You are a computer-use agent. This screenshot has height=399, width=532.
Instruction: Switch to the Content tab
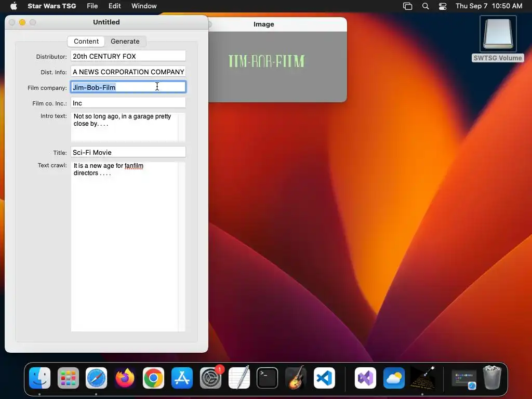(x=86, y=42)
